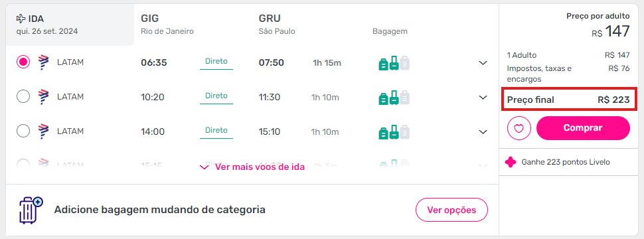Click the pink Livelo points icon

pyautogui.click(x=511, y=162)
